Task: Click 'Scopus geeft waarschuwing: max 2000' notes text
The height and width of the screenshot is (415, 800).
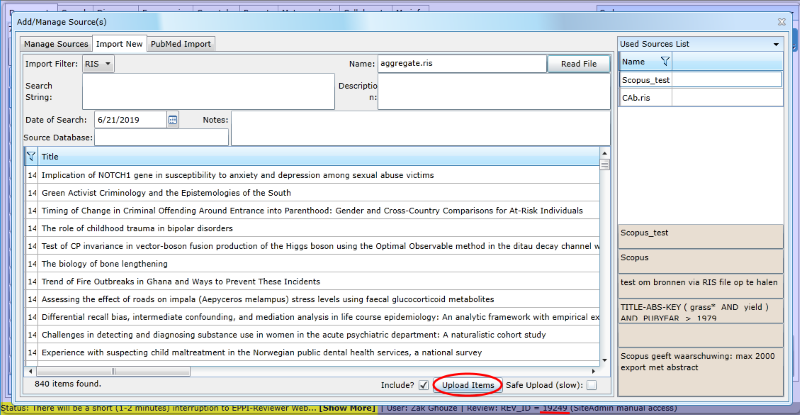Action: click(700, 372)
